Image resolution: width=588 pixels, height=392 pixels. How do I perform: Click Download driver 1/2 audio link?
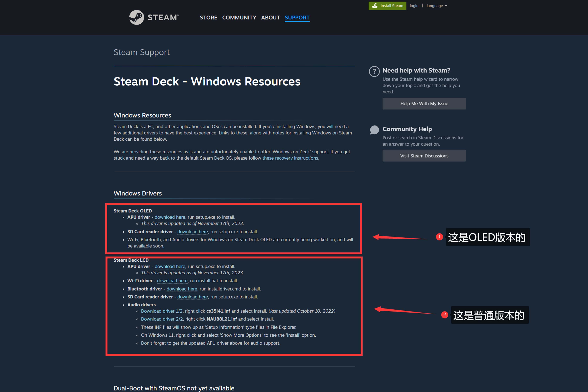point(161,311)
